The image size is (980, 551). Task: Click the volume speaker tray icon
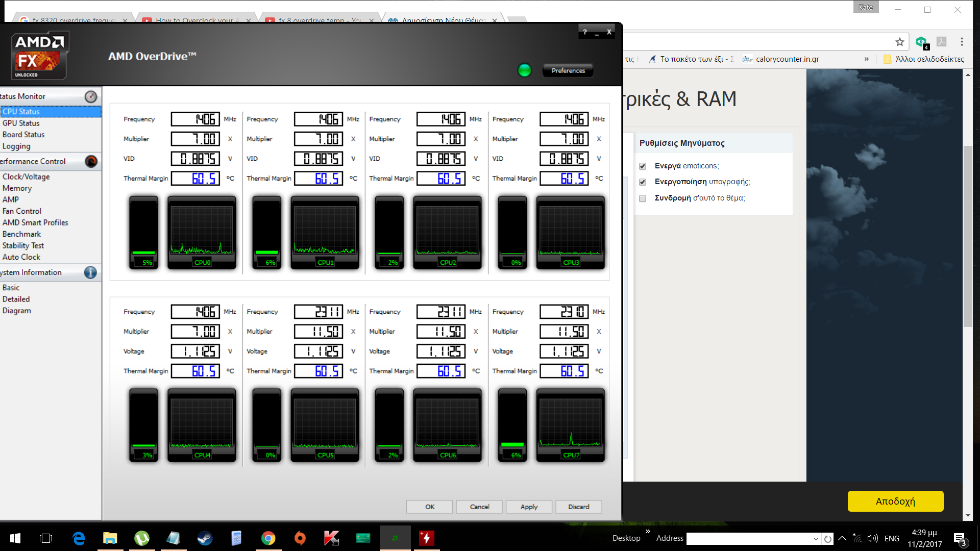[873, 538]
